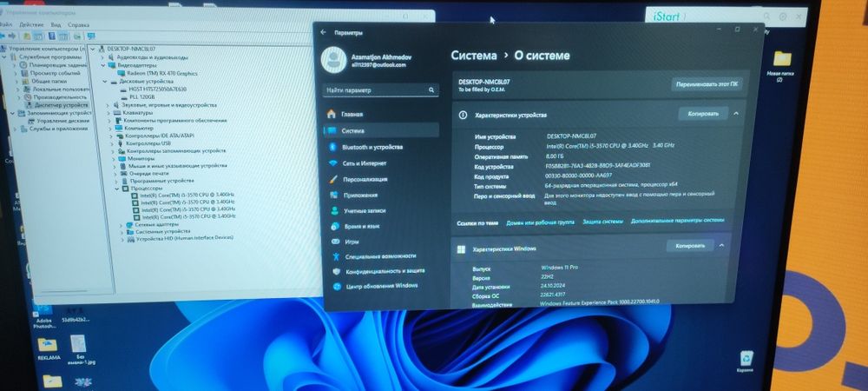Select the PLL 120GB disk

click(x=136, y=97)
